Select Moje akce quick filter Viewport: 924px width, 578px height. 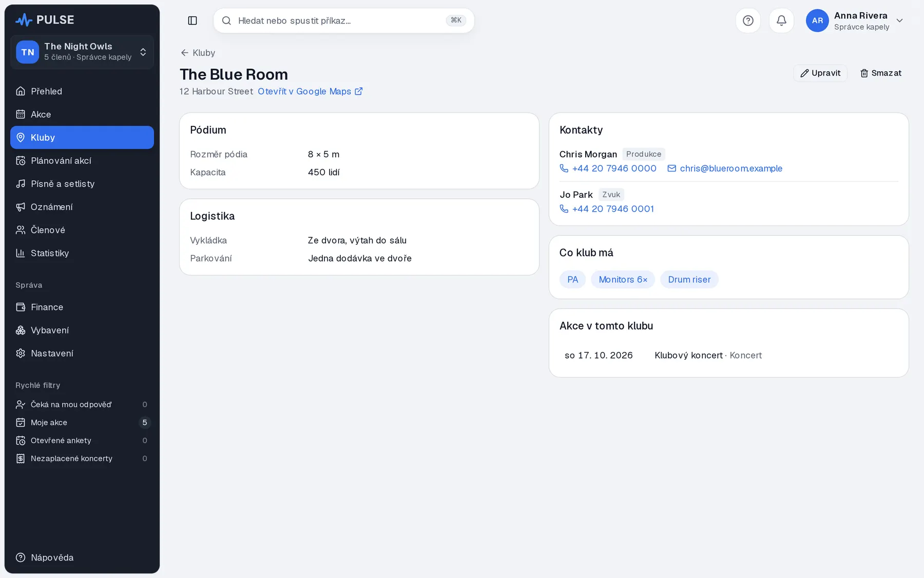click(x=82, y=423)
